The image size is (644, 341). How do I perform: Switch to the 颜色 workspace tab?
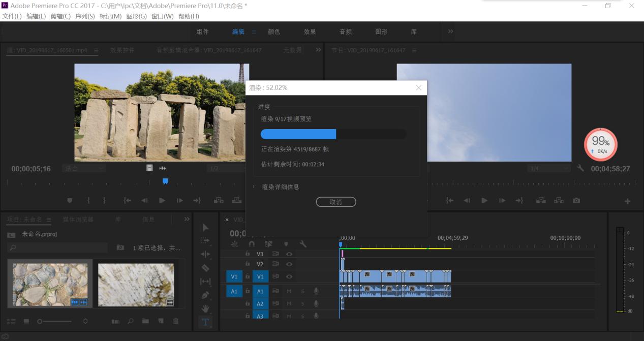pos(274,32)
